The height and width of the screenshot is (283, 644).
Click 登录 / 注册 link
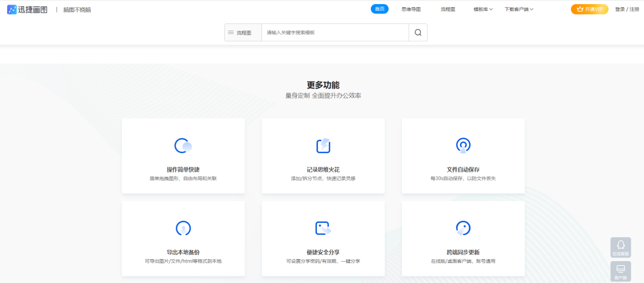627,9
